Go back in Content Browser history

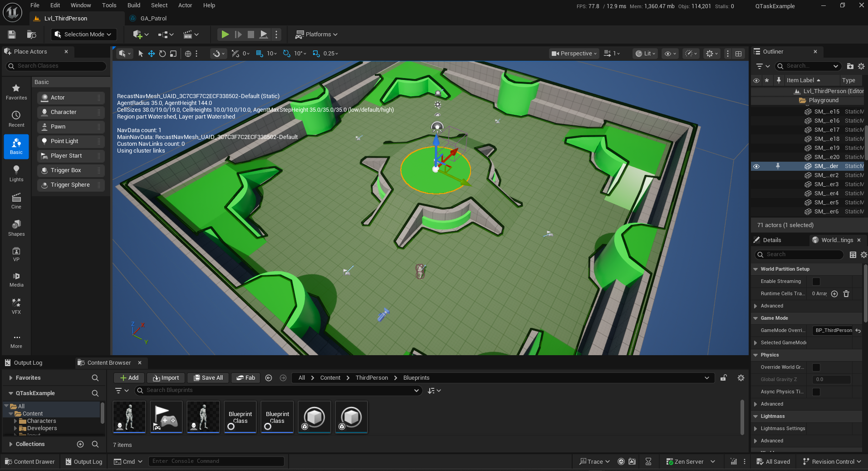click(269, 378)
